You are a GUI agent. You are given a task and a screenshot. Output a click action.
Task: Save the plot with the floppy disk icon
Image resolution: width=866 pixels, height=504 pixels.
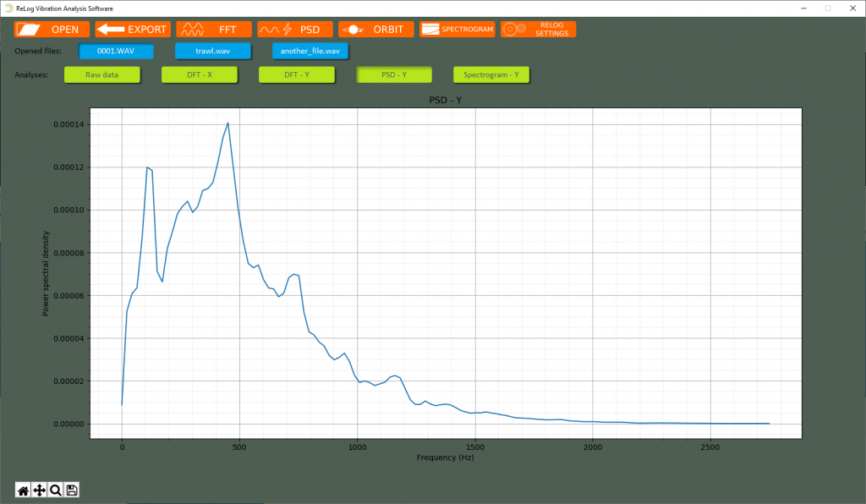pos(72,490)
